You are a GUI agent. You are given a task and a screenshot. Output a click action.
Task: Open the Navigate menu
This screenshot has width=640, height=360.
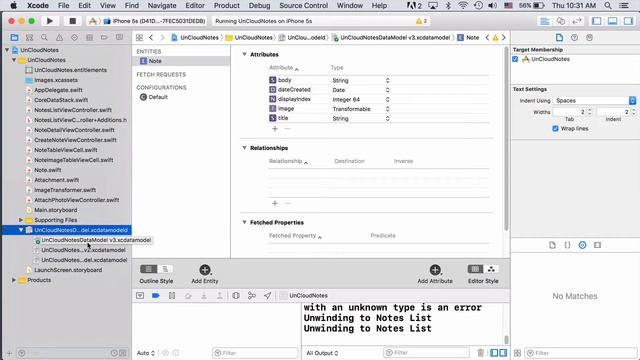click(162, 6)
